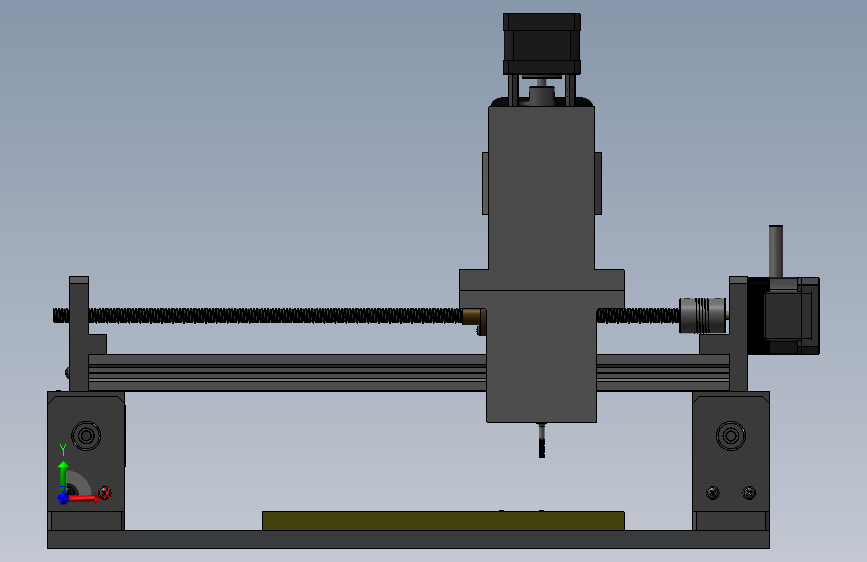Select the top stepper motor on the spindle

[541, 44]
